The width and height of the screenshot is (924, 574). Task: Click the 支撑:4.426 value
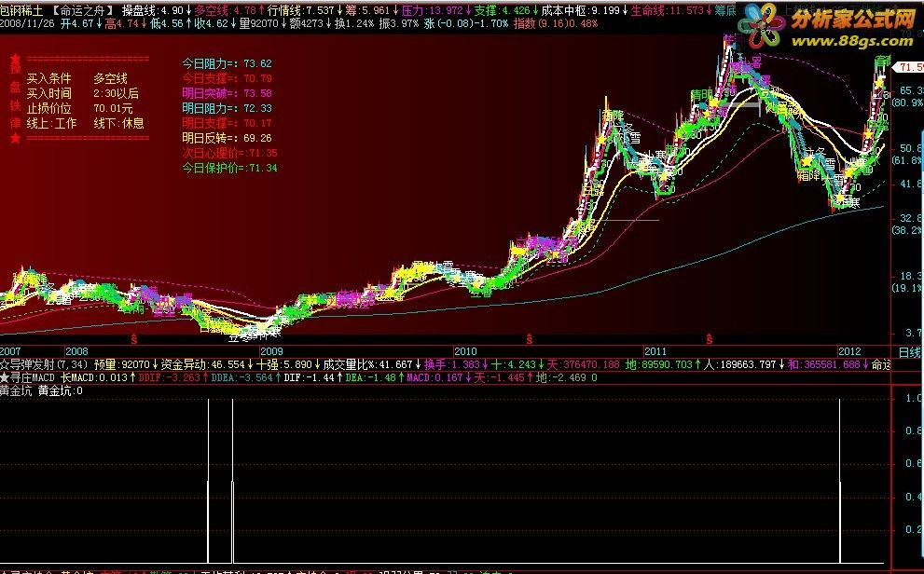click(x=506, y=10)
